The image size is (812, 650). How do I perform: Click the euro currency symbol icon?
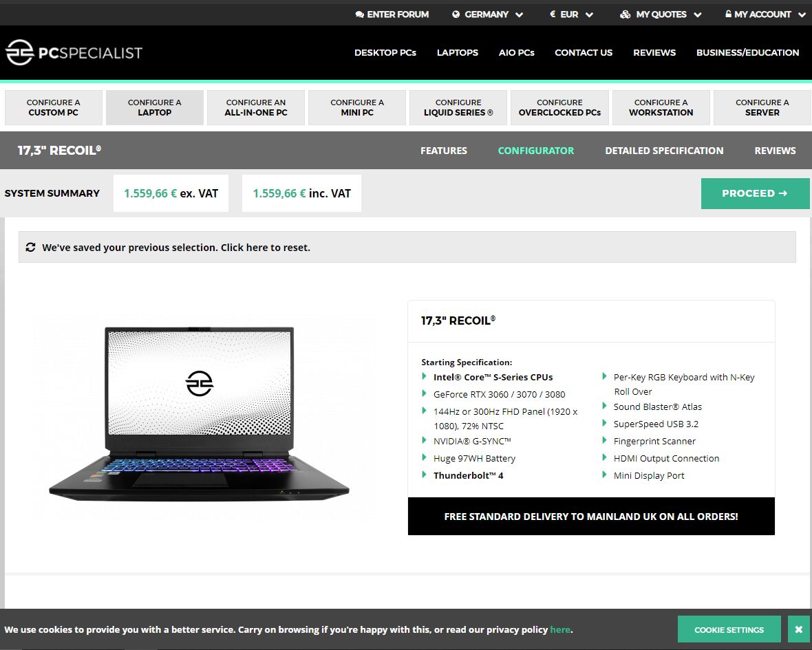pos(553,14)
